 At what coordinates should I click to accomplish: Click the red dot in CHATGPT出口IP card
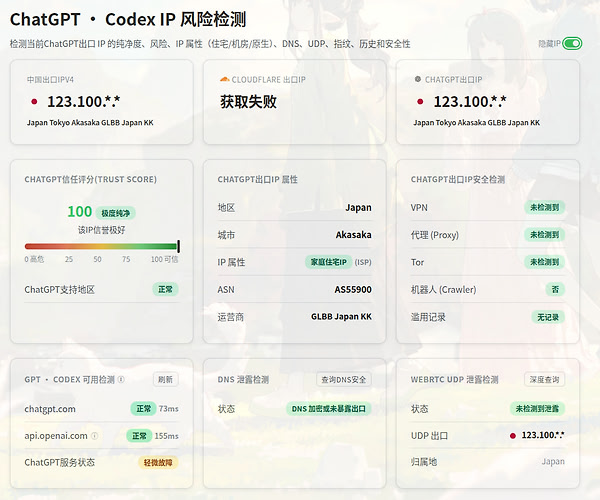pos(420,102)
